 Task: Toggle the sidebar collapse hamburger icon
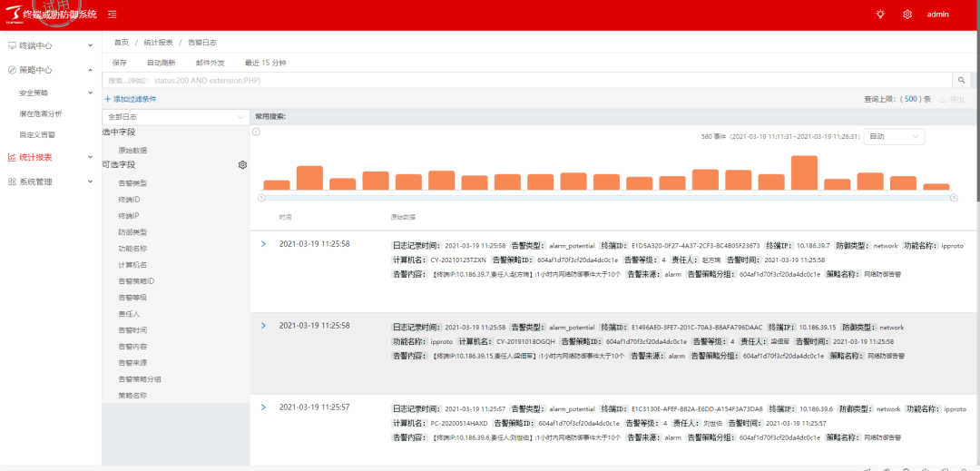tap(112, 15)
